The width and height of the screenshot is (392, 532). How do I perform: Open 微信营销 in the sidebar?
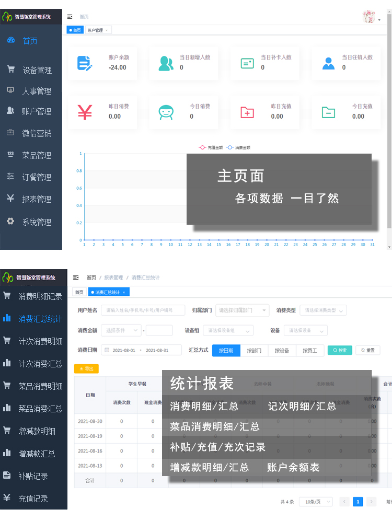[37, 133]
